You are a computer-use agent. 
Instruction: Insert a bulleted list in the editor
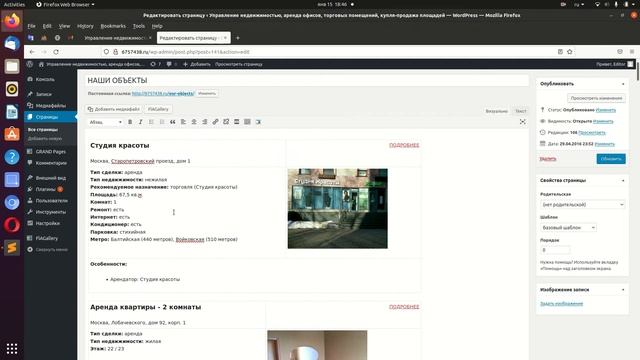pyautogui.click(x=151, y=122)
